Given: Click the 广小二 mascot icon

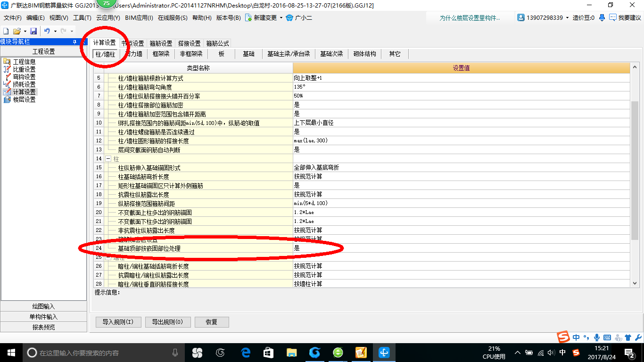Looking at the screenshot, I should coord(290,17).
